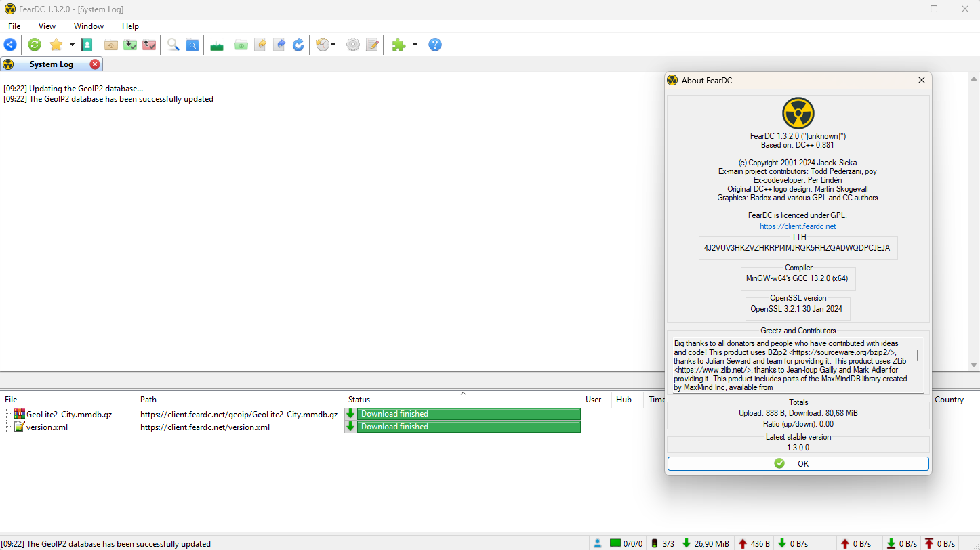Open Finished Uploads red folder icon
Screen dimensions: 980x550
tap(149, 45)
